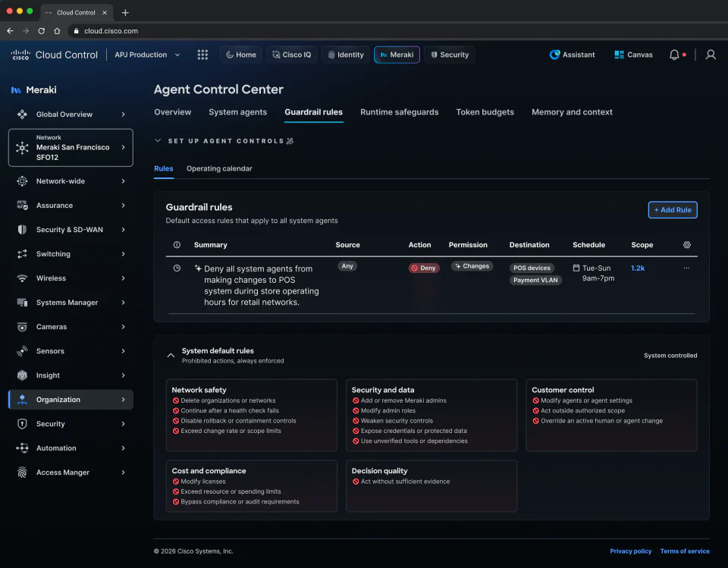The height and width of the screenshot is (568, 728).
Task: Open the app launcher grid icon
Action: 202,55
